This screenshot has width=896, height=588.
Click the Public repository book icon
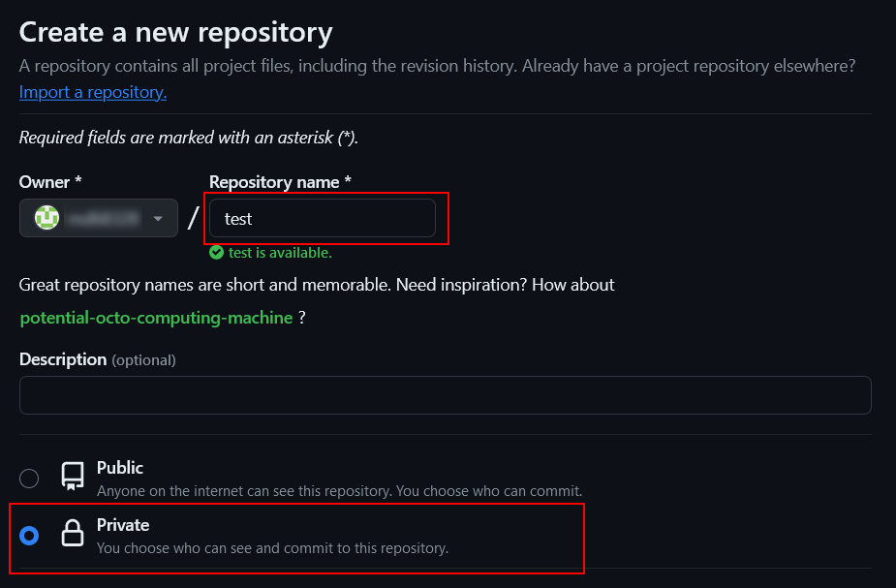point(73,477)
